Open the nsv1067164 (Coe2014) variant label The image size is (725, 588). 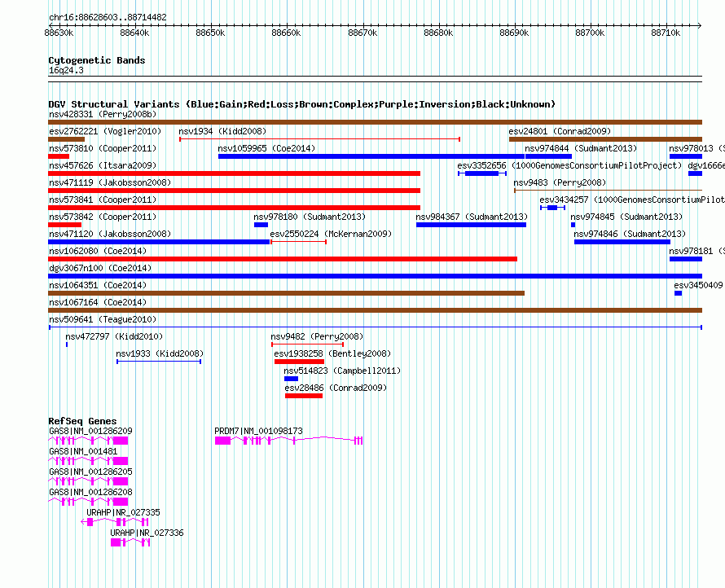point(98,302)
